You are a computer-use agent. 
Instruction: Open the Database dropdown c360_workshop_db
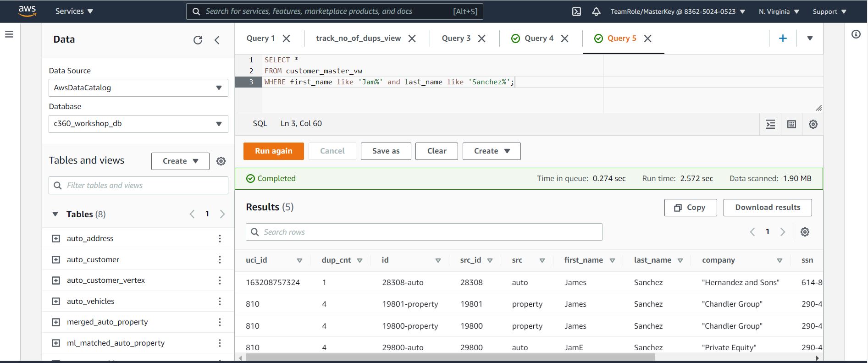click(x=138, y=124)
